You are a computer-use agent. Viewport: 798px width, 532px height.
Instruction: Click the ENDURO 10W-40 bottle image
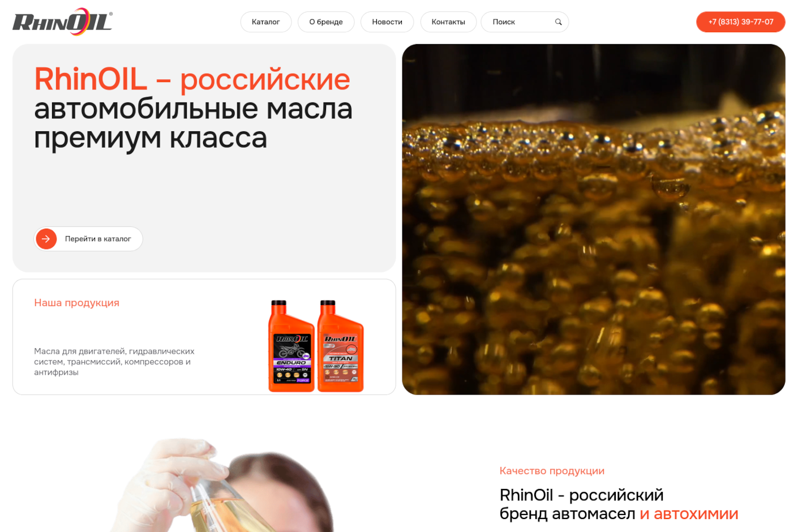pyautogui.click(x=291, y=345)
